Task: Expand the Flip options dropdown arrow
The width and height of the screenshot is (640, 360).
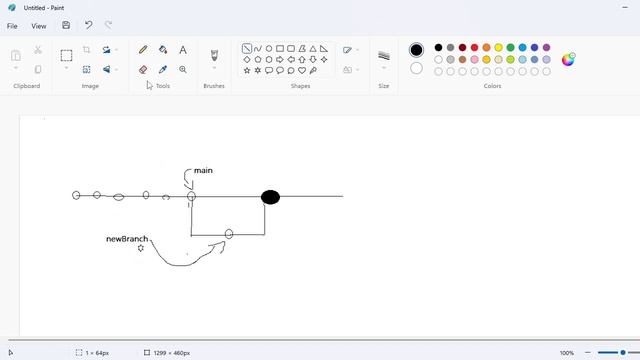Action: pos(116,69)
